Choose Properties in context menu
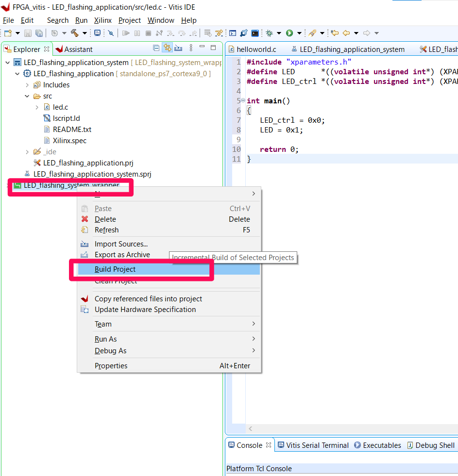The height and width of the screenshot is (476, 458). (169, 366)
